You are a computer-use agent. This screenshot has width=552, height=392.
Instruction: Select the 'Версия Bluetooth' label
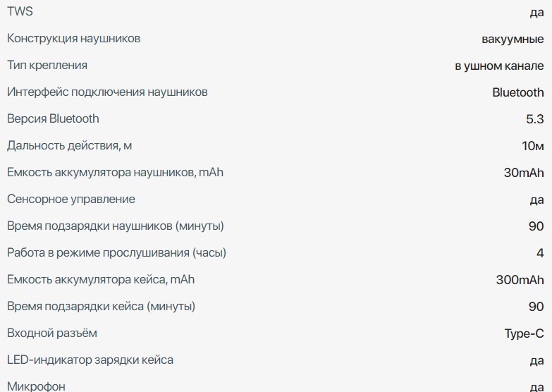(x=53, y=119)
